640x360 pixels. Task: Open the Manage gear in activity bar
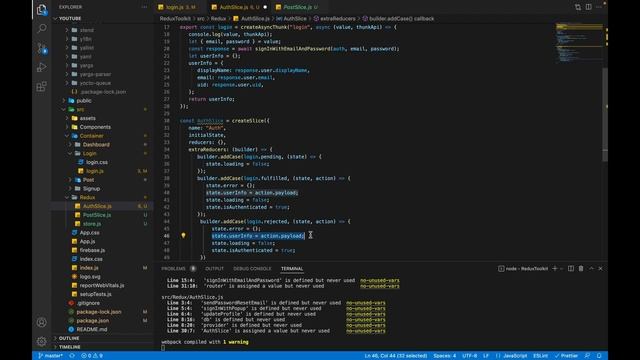(42, 341)
